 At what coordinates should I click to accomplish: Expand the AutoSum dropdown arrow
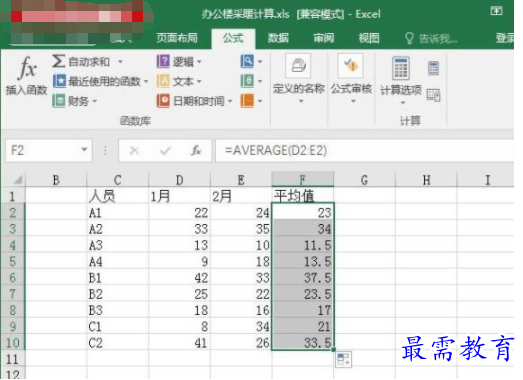click(x=120, y=62)
